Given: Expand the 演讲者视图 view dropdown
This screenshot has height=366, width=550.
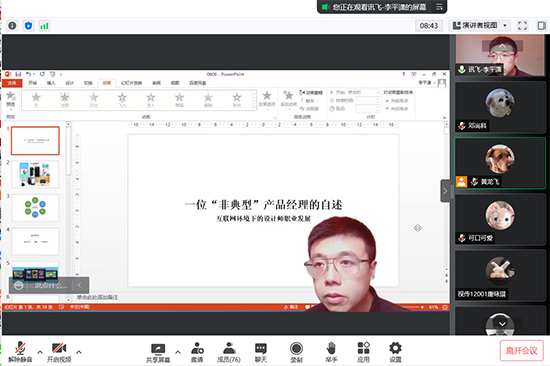Looking at the screenshot, I should point(480,26).
